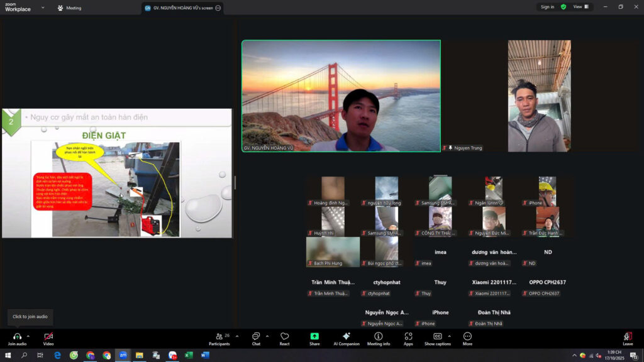Screen dimensions: 644x362
Task: Open the More options menu
Action: coord(467,337)
